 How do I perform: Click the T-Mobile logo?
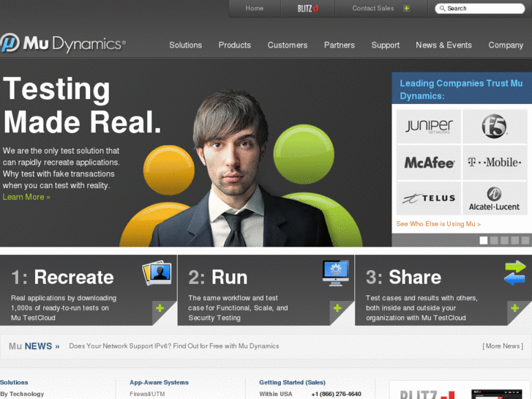tap(495, 163)
